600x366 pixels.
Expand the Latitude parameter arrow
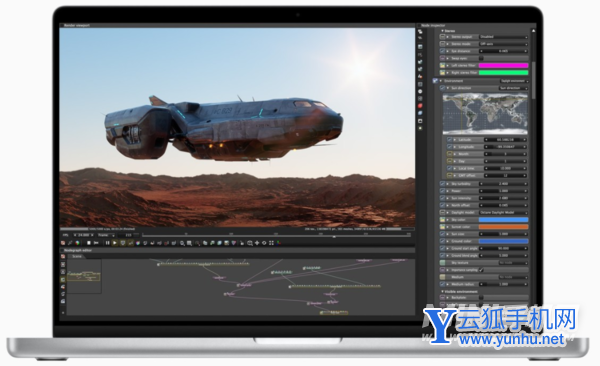coord(455,140)
